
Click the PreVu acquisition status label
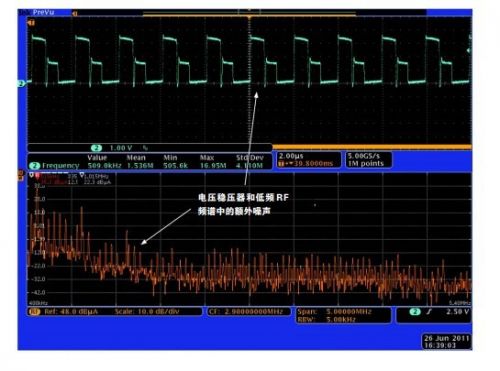pos(44,13)
